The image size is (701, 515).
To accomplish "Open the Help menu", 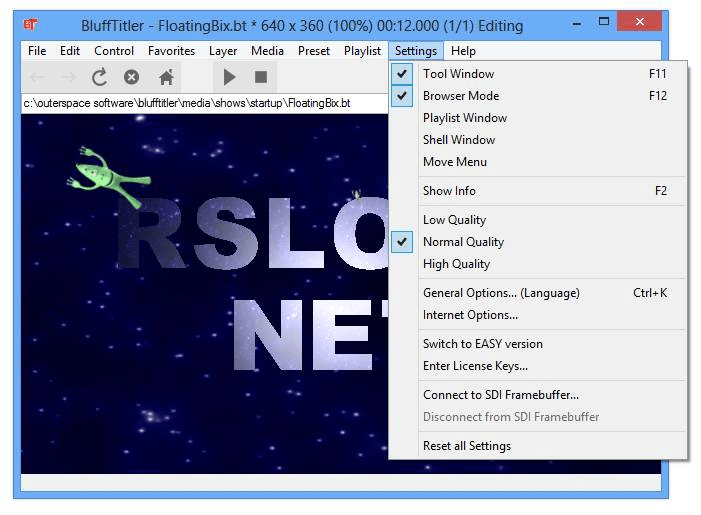I will (x=463, y=51).
